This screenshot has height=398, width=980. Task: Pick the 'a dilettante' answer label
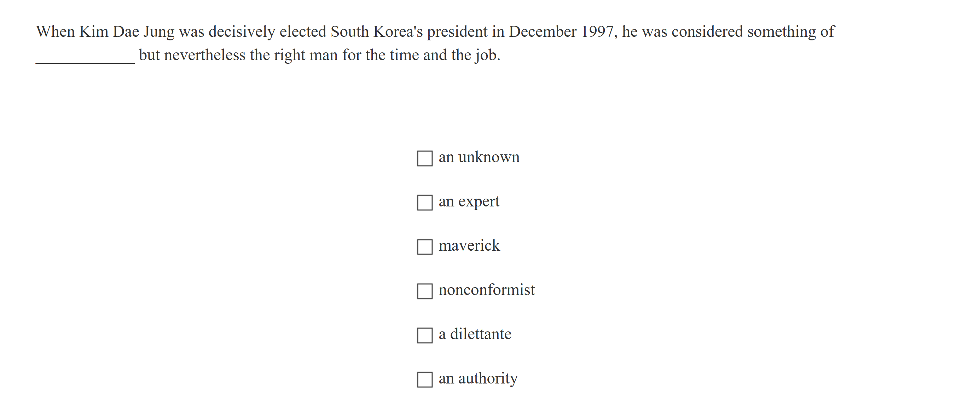tap(475, 334)
